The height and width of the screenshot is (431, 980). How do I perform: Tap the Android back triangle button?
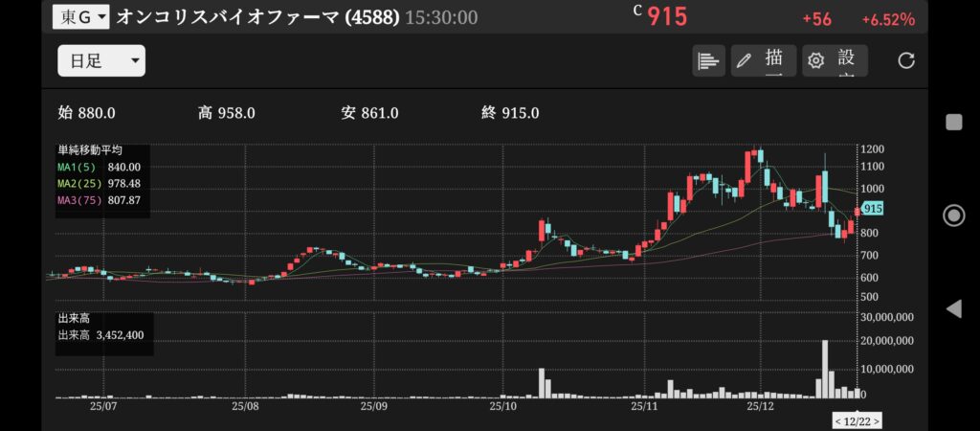[x=953, y=308]
